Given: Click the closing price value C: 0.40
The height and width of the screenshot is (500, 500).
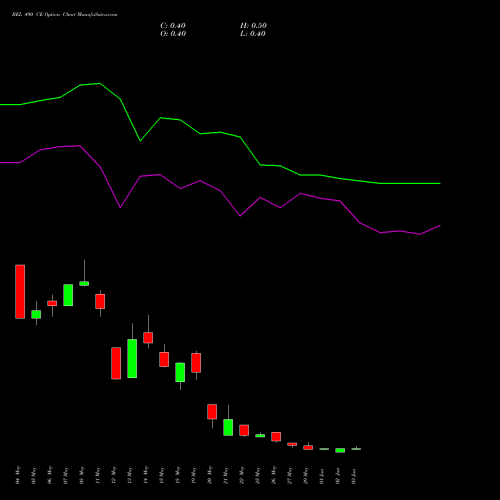Looking at the screenshot, I should pos(173,26).
